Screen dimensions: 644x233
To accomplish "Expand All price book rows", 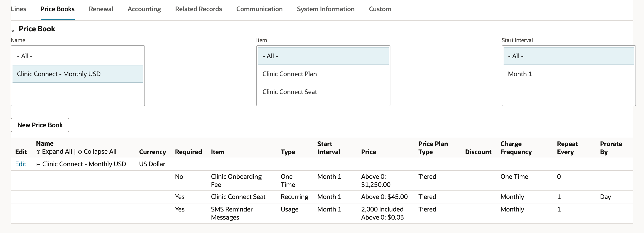I will click(54, 152).
